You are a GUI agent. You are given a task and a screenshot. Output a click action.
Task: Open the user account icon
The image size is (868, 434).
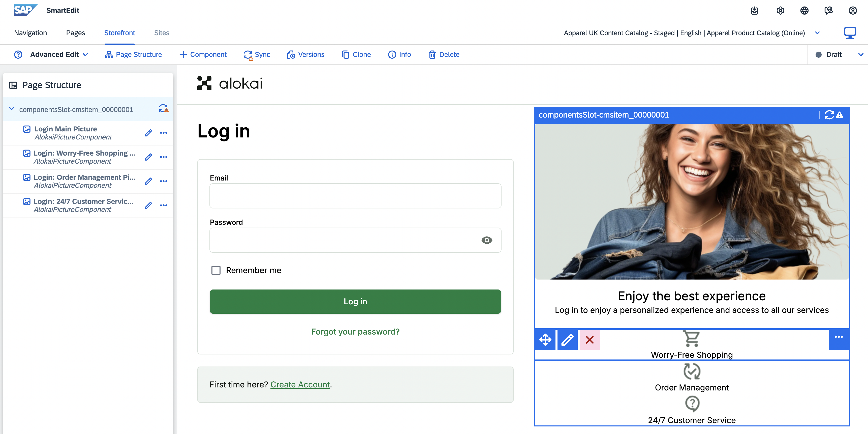pos(853,10)
